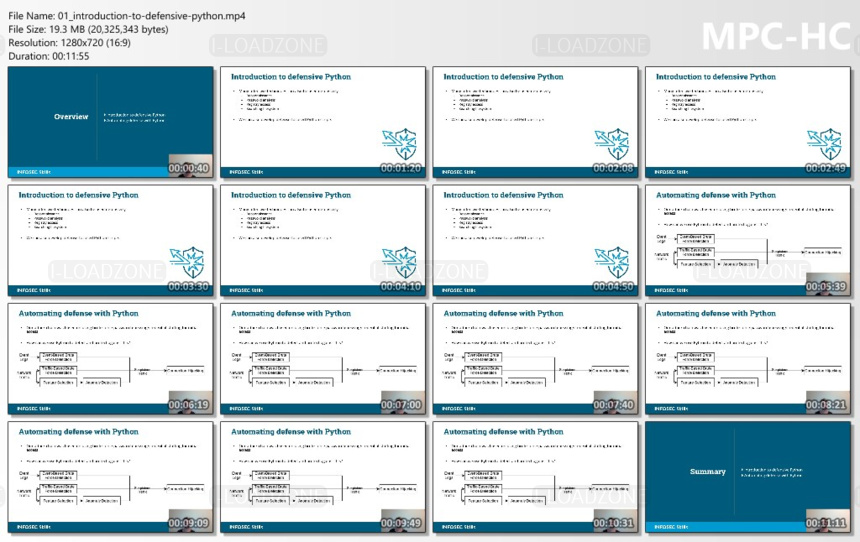Select the thumbnail at timestamp 00:09:09
Screen dimensions: 860x542
110,477
